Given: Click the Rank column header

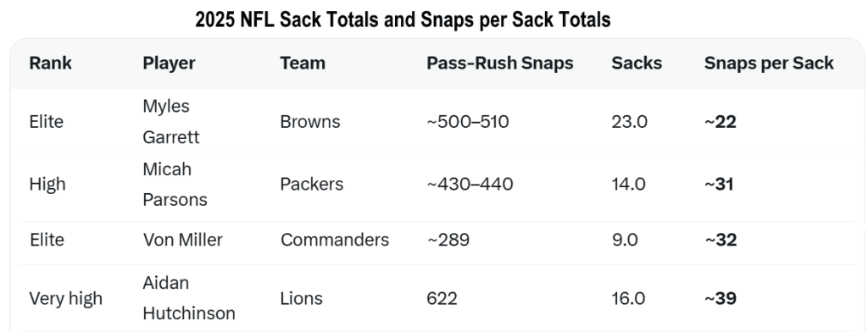Looking at the screenshot, I should (50, 63).
